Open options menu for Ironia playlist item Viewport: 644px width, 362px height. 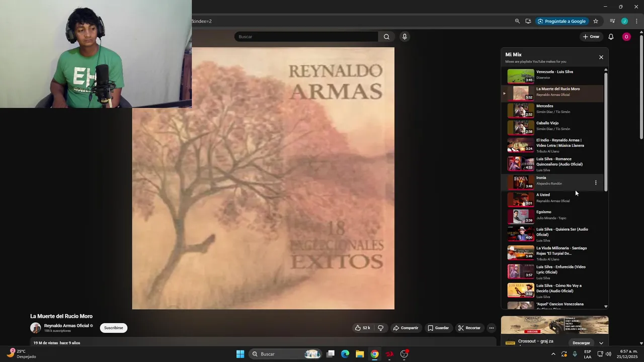coord(596,183)
